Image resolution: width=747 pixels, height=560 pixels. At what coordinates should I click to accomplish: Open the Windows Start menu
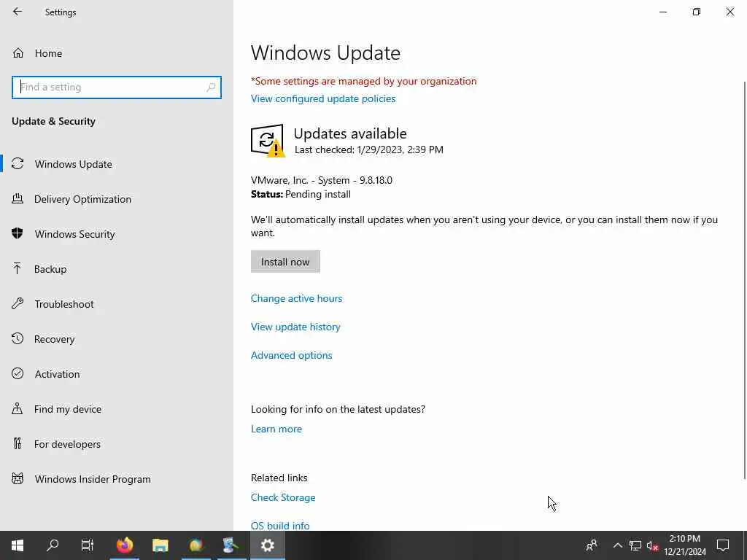coord(18,545)
